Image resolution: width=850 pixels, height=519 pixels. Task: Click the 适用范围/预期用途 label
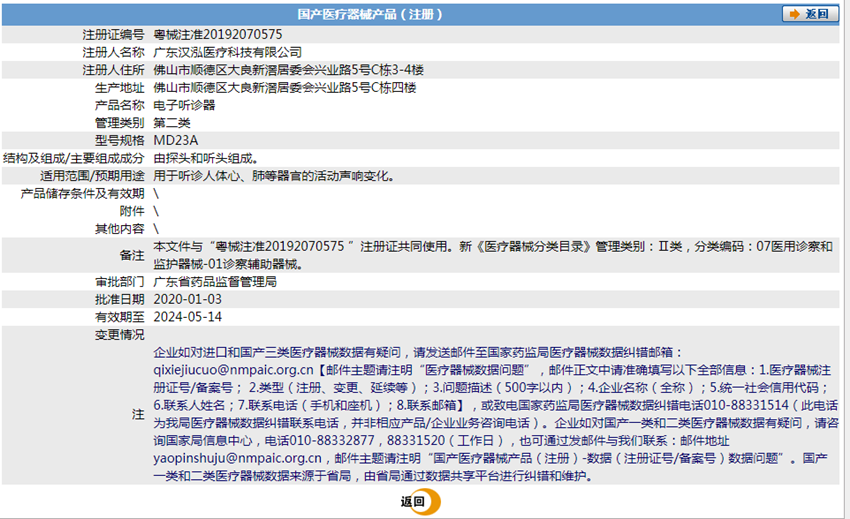[92, 176]
